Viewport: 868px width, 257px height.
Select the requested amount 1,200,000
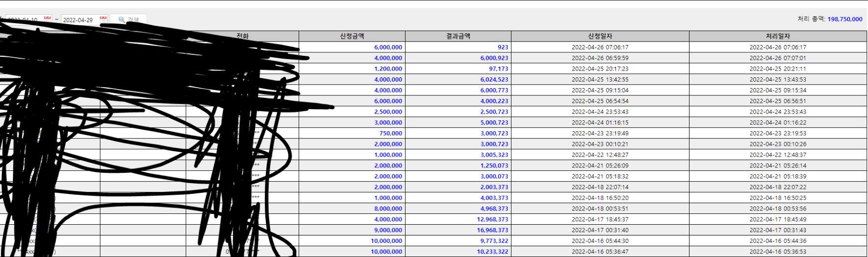pos(388,69)
